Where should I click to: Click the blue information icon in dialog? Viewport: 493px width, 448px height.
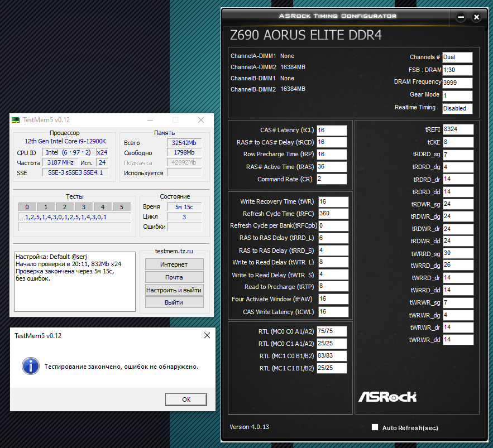coord(31,366)
